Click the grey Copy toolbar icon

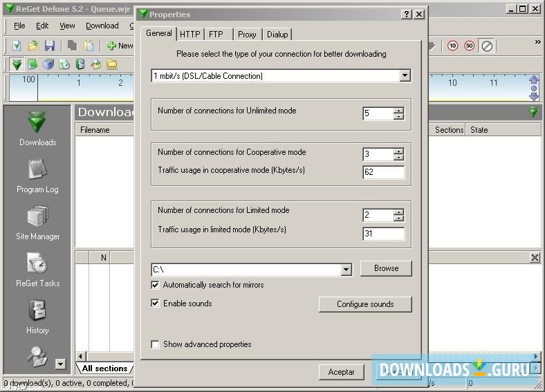(72, 46)
